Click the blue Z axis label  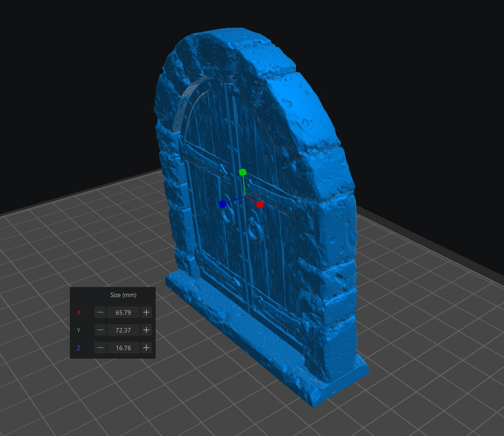coord(79,348)
